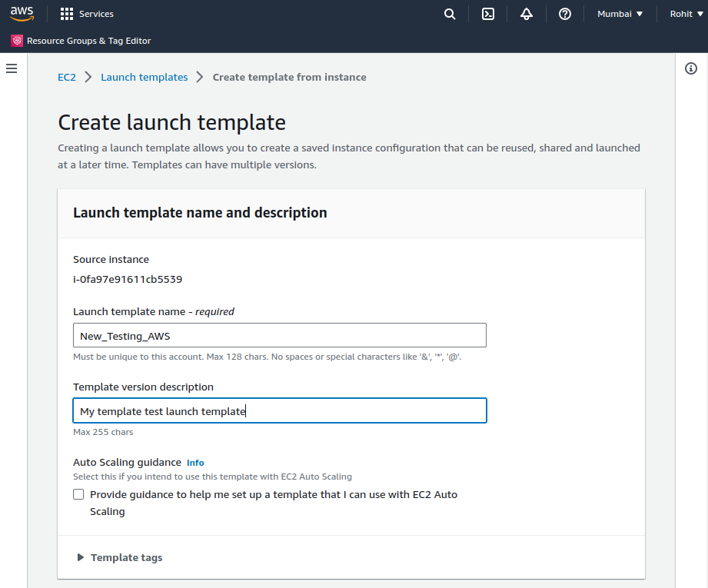
Task: Open the Auto Scaling guidance Info link
Action: (195, 463)
